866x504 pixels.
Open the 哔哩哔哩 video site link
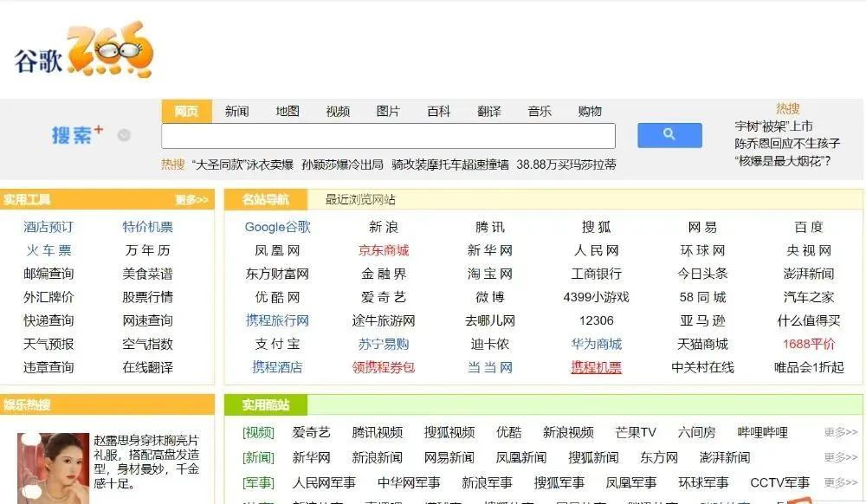(x=762, y=432)
